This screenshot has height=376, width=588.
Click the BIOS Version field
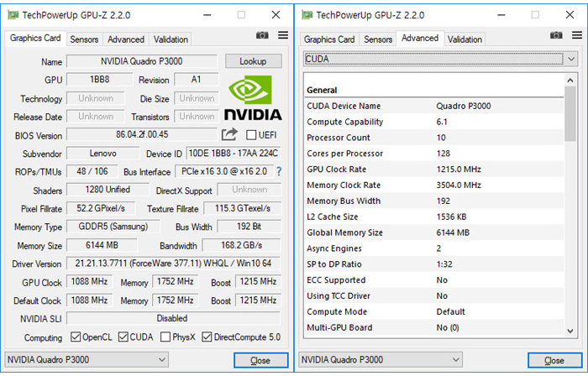(x=142, y=134)
